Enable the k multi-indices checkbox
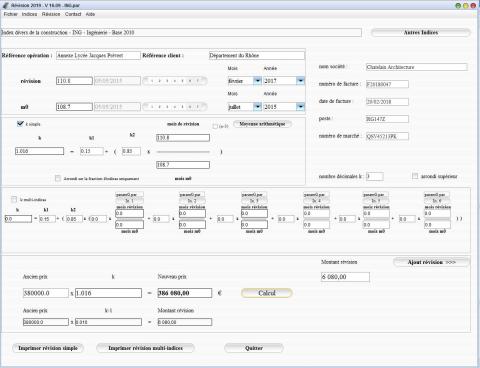 (14, 199)
